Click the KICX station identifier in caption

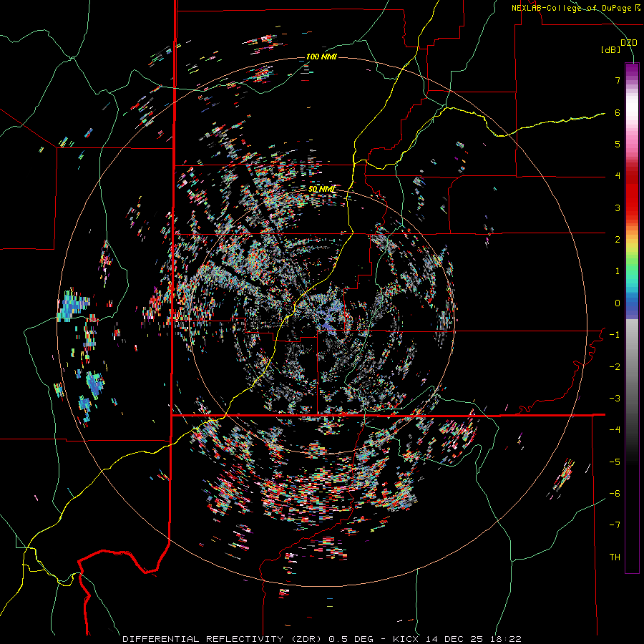click(x=406, y=639)
